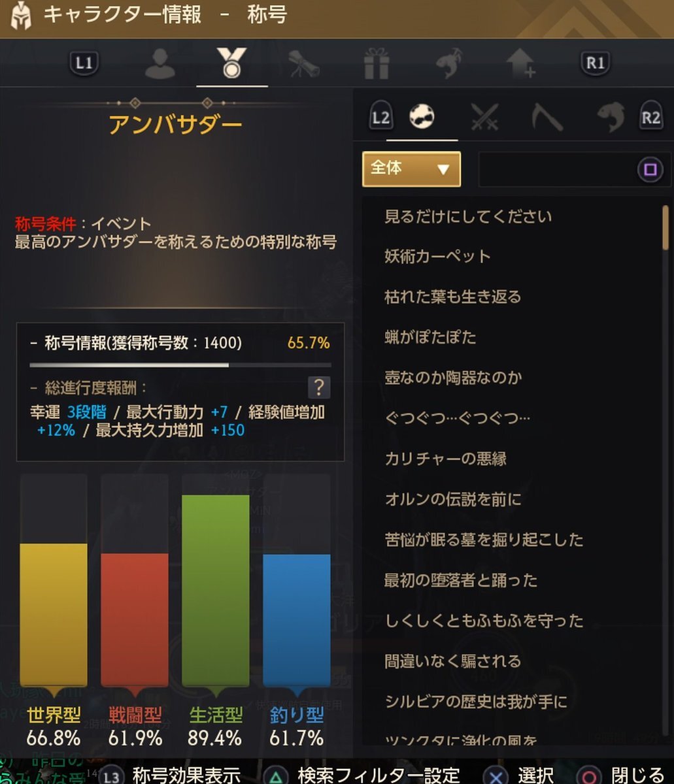Image resolution: width=674 pixels, height=784 pixels.
Task: Select the medal titles tab icon
Action: click(x=231, y=63)
